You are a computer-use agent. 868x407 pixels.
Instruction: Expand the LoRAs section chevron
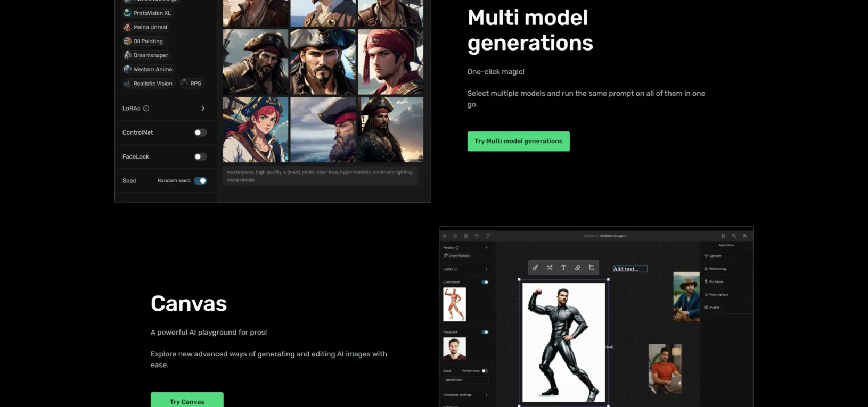[203, 109]
